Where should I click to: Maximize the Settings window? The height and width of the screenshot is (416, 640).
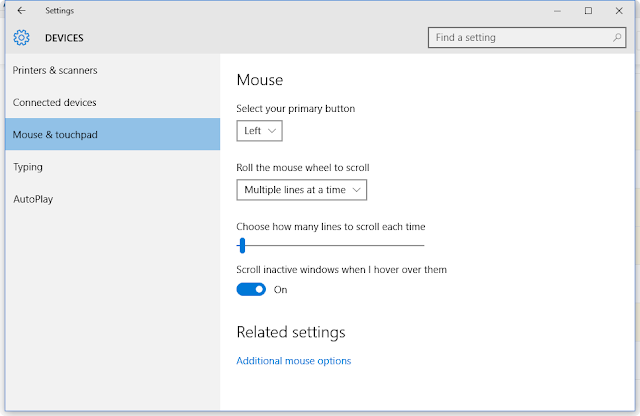pos(589,11)
